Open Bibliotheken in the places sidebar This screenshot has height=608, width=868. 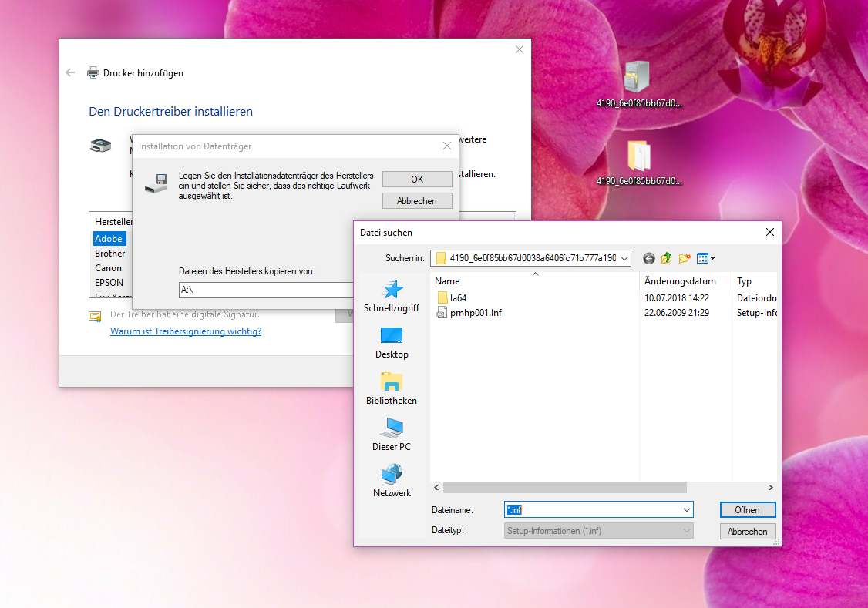[x=392, y=389]
